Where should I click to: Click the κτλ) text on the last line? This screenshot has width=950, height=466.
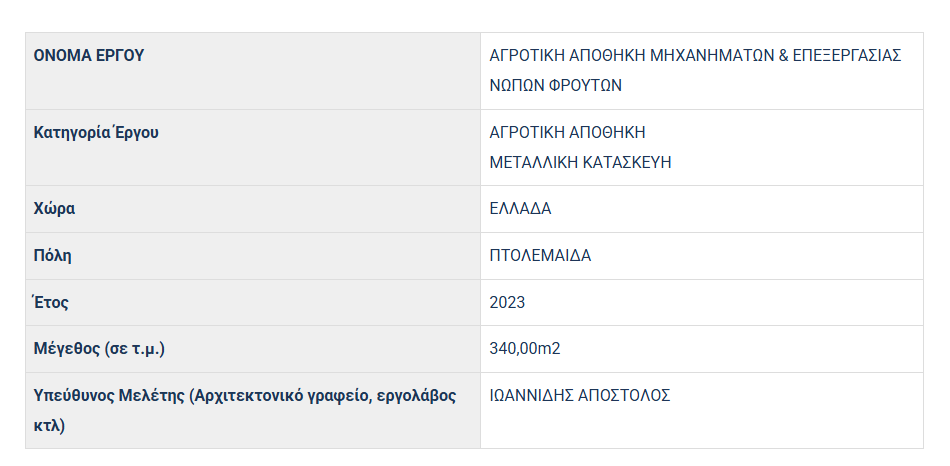[49, 426]
